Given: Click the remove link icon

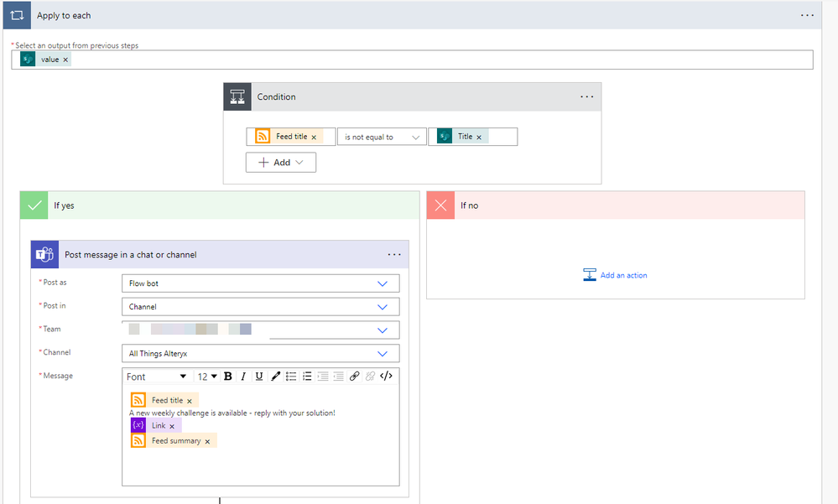Looking at the screenshot, I should (x=370, y=377).
